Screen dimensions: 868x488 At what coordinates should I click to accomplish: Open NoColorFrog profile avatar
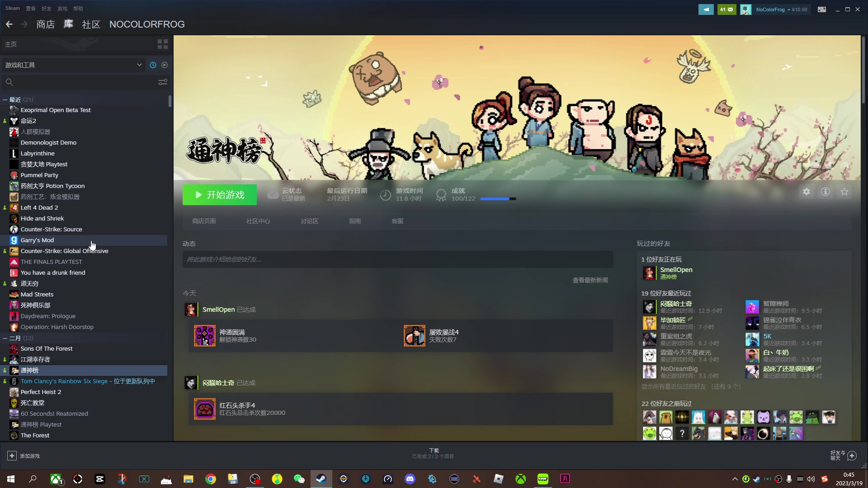click(x=746, y=9)
